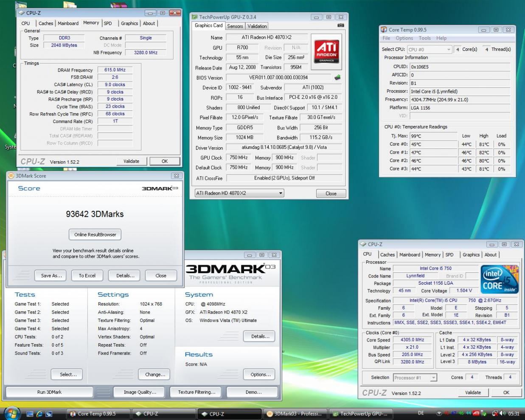Image resolution: width=525 pixels, height=420 pixels.
Task: Click OK in CPU-Z processor window
Action: pyautogui.click(x=506, y=392)
